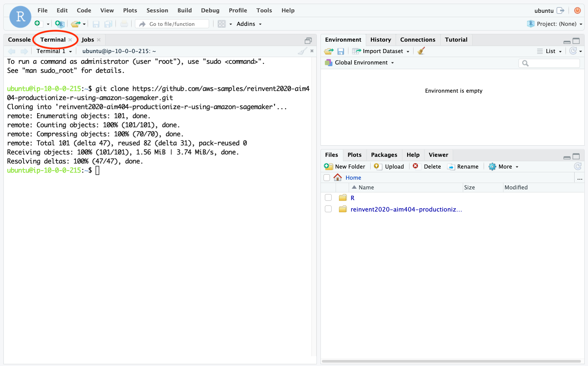Click the clear terminal broom icon
The height and width of the screenshot is (366, 588).
[302, 51]
